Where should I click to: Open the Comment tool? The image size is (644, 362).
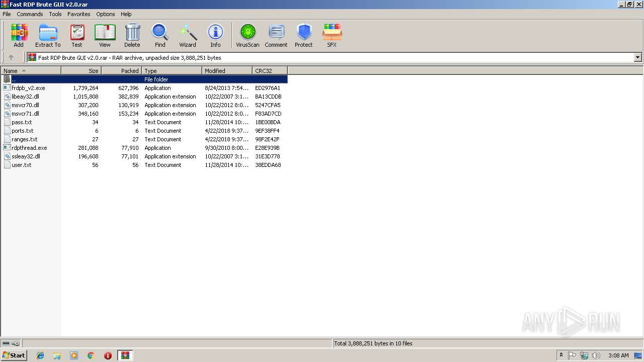click(x=276, y=35)
